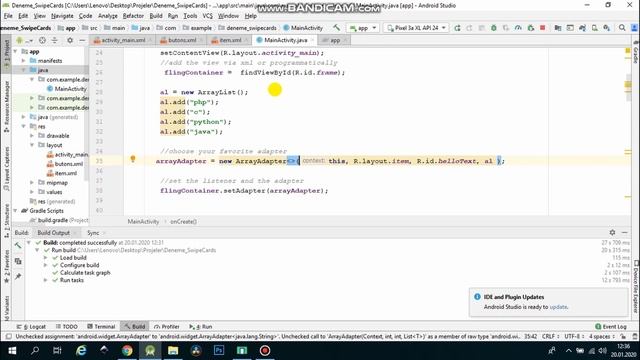Expand the drawable folder

click(x=32, y=136)
